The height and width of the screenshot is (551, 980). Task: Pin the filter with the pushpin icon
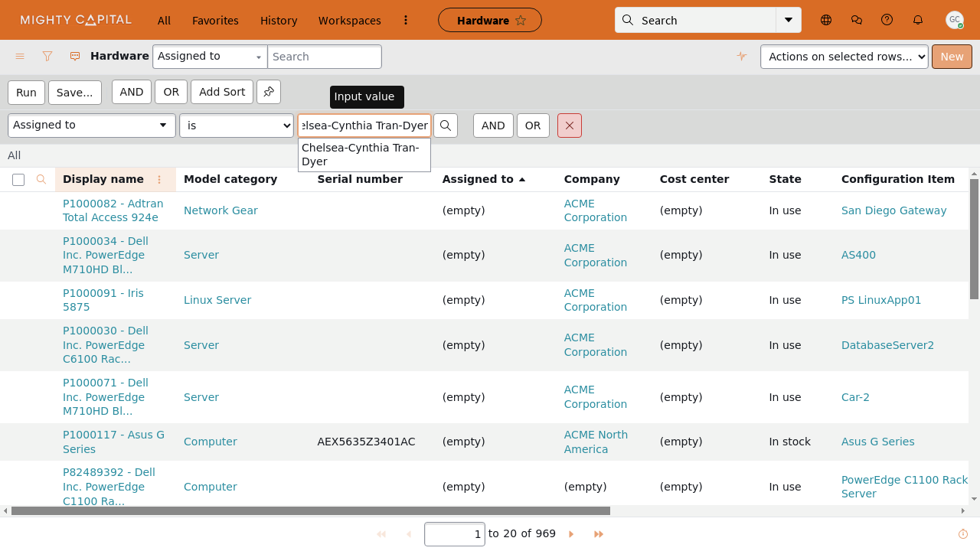(x=269, y=92)
